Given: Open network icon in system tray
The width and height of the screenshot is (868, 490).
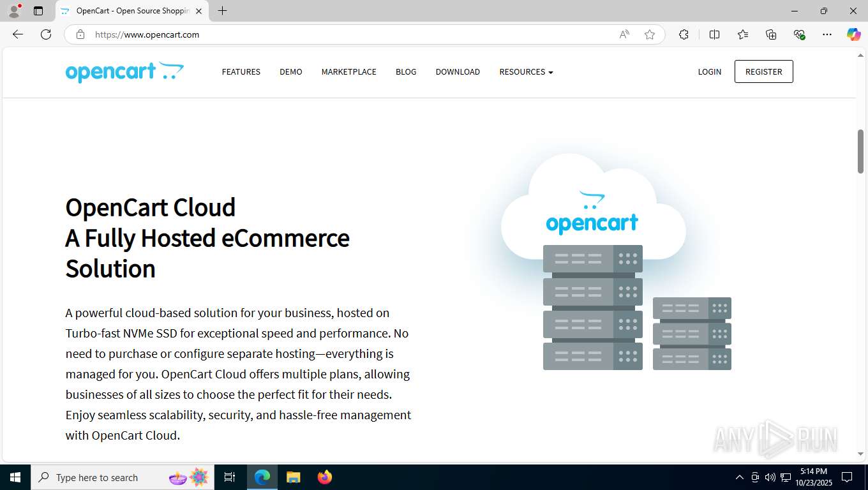Looking at the screenshot, I should [x=786, y=477].
